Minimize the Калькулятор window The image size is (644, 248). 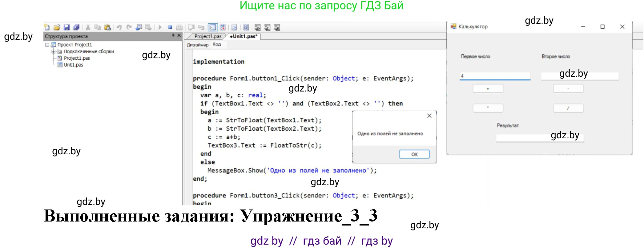tap(583, 27)
